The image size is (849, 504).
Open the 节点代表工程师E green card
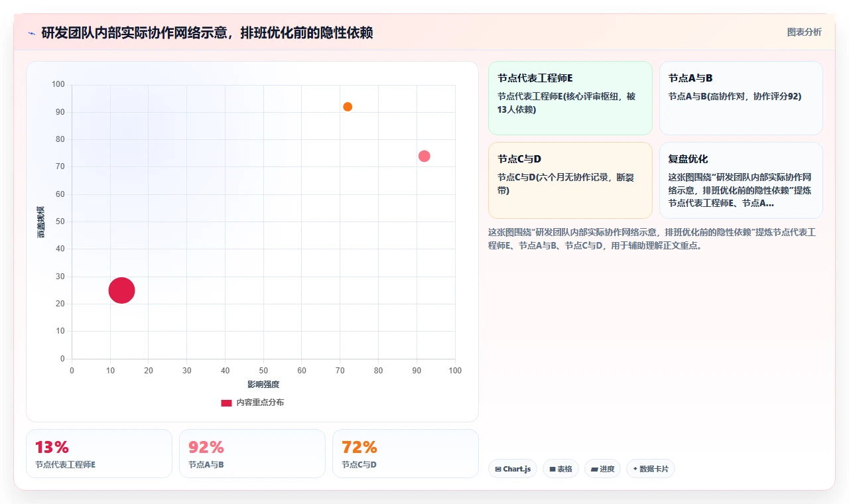pos(570,98)
